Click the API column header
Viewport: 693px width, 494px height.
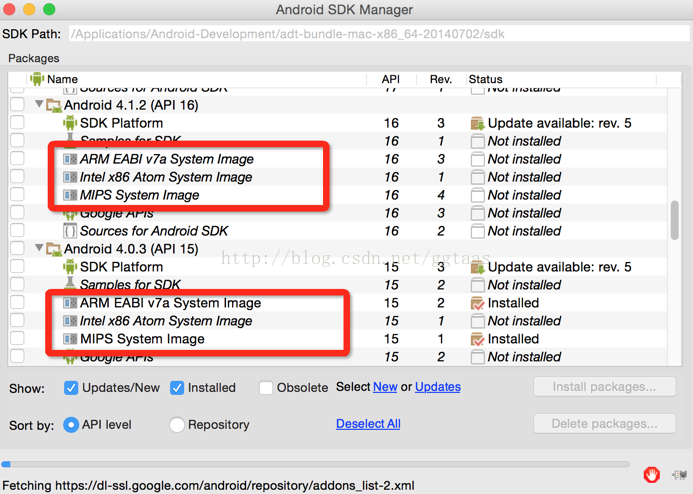pyautogui.click(x=391, y=79)
